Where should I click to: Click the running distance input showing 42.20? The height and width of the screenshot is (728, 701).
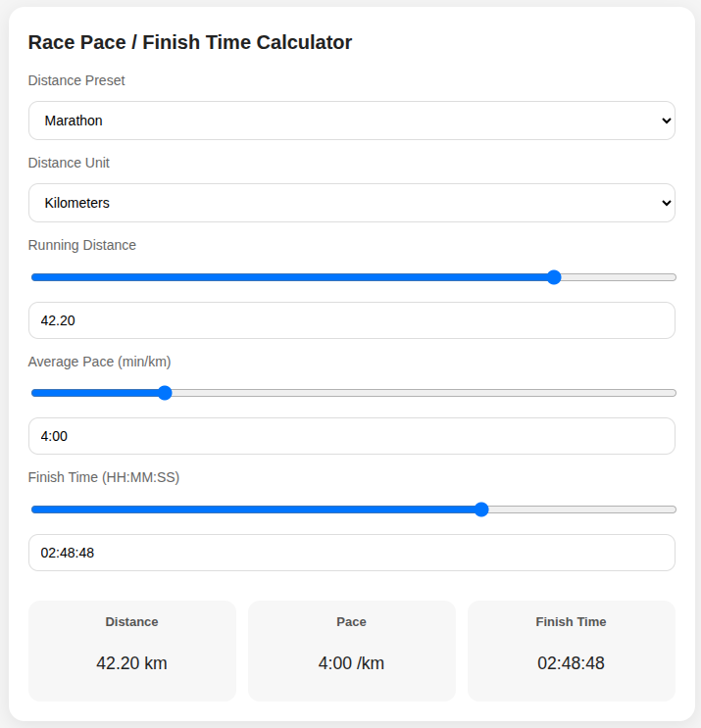pos(351,320)
